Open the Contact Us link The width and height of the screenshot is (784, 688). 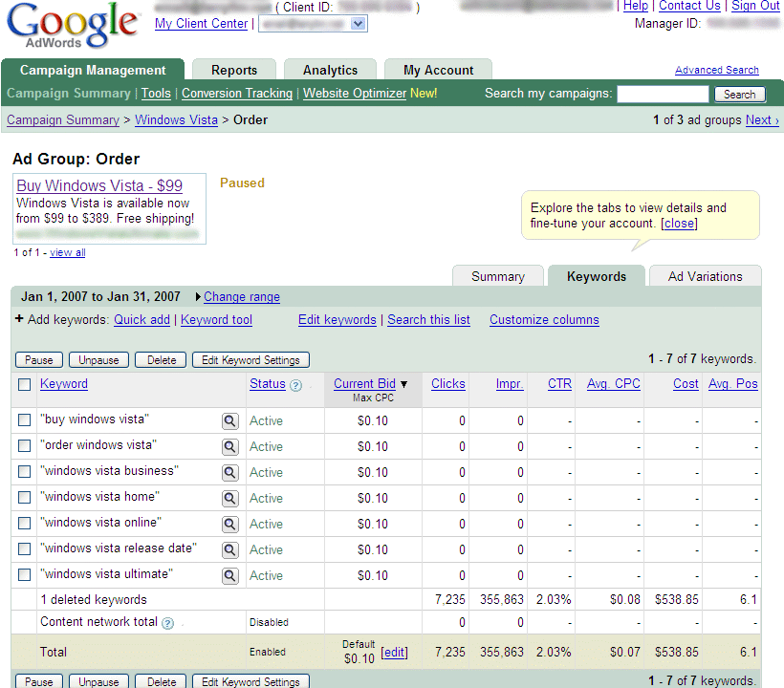point(689,6)
